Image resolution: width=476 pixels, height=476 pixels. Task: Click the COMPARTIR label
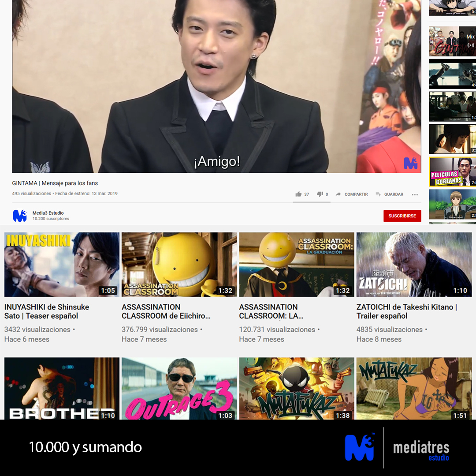tap(356, 194)
